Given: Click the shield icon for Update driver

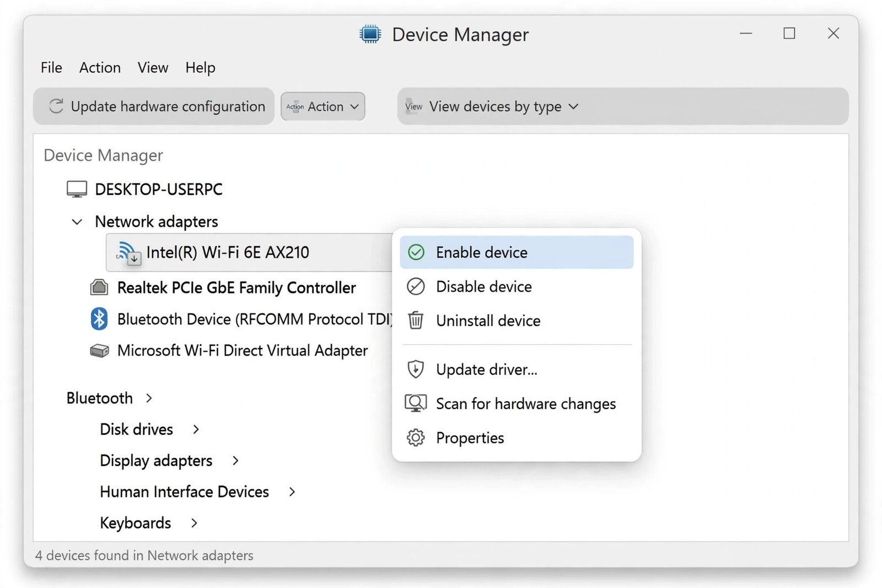Looking at the screenshot, I should click(x=416, y=369).
